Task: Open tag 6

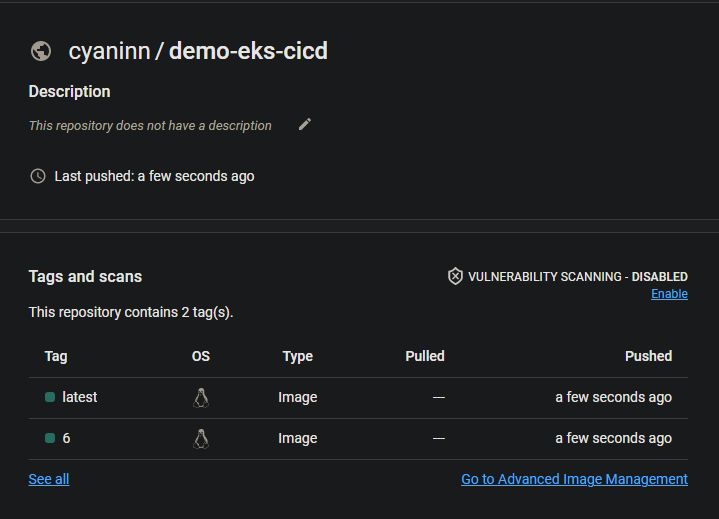Action: (66, 438)
